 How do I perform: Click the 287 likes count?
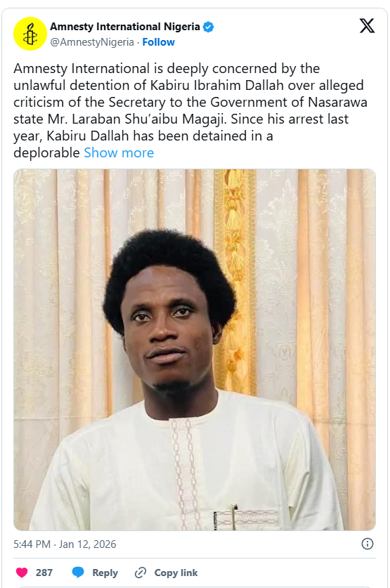[x=44, y=573]
